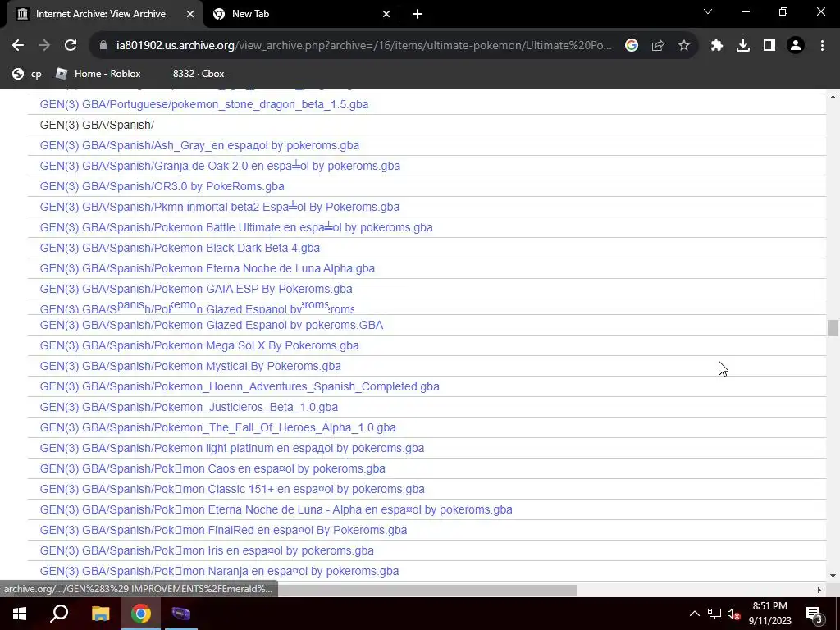Open Chrome three-dot menu
Viewport: 840px width, 630px height.
point(822,46)
